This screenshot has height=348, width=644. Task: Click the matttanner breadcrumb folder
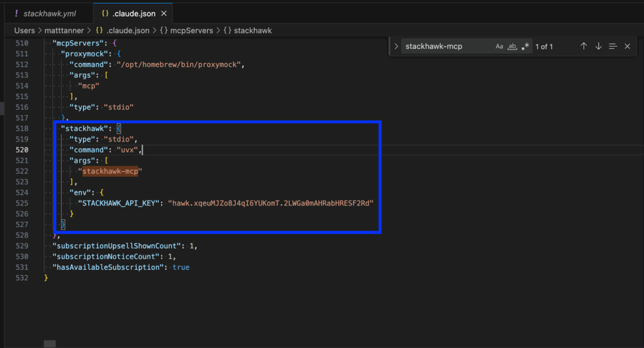pos(65,30)
